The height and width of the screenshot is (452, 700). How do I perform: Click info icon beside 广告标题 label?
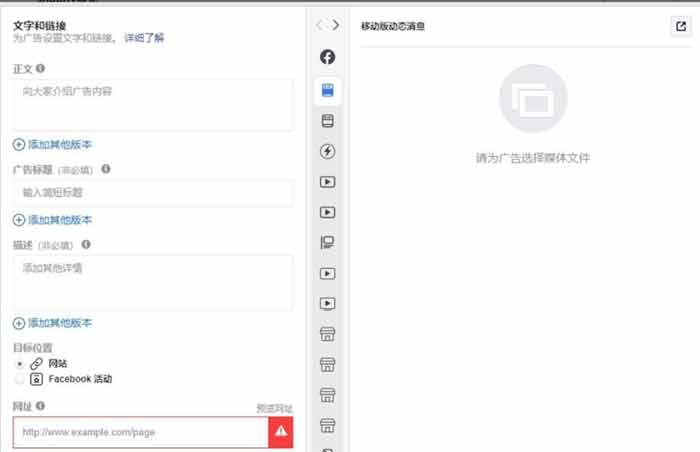pyautogui.click(x=106, y=170)
